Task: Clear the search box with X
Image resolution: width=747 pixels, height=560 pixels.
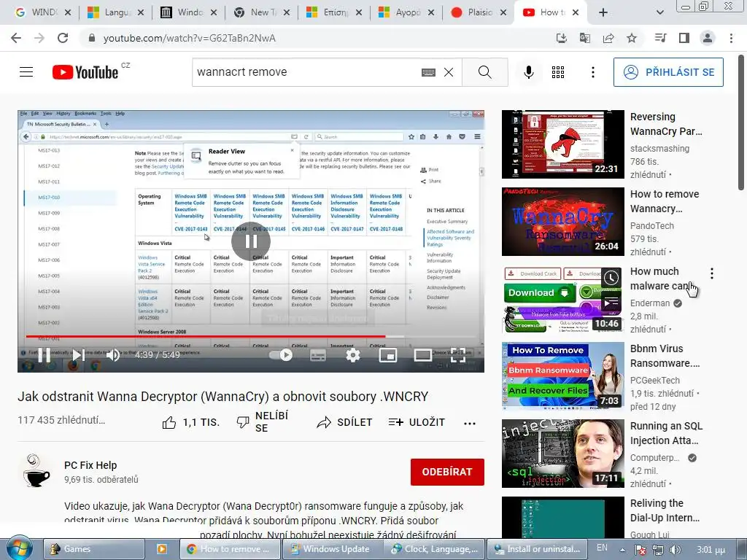Action: click(x=449, y=72)
